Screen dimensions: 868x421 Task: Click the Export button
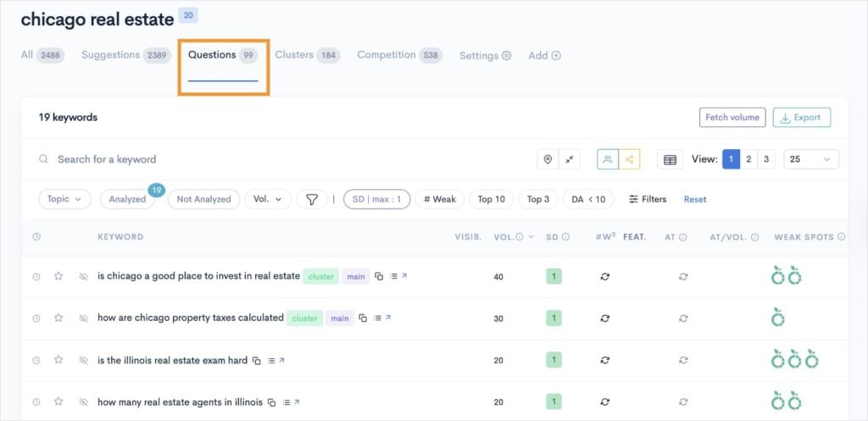pyautogui.click(x=801, y=118)
